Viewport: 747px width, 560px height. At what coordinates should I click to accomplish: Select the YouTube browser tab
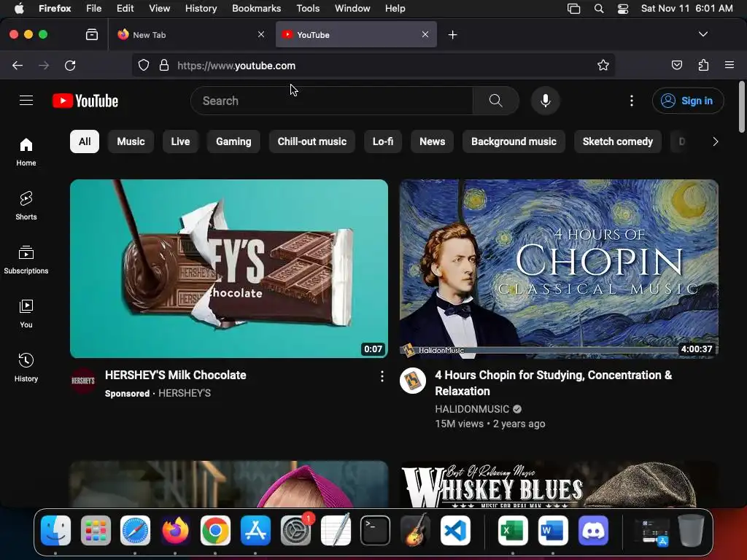coord(356,35)
